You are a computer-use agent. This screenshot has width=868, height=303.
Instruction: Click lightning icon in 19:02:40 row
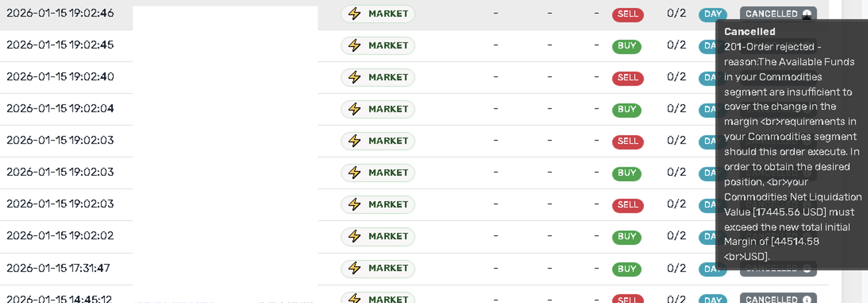point(355,77)
